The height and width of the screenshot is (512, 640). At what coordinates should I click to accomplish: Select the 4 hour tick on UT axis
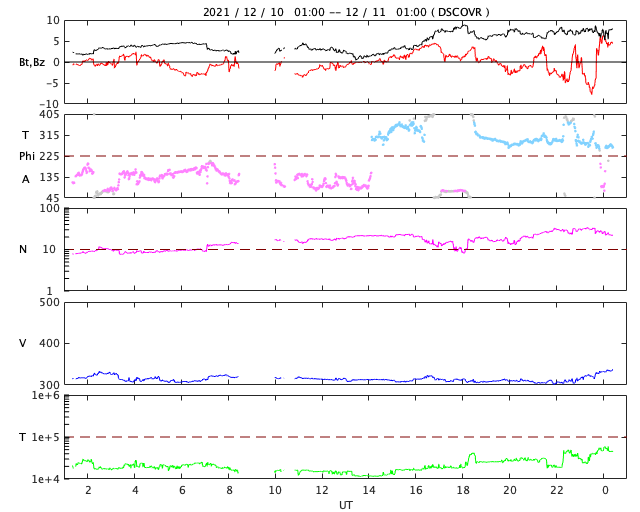click(135, 490)
